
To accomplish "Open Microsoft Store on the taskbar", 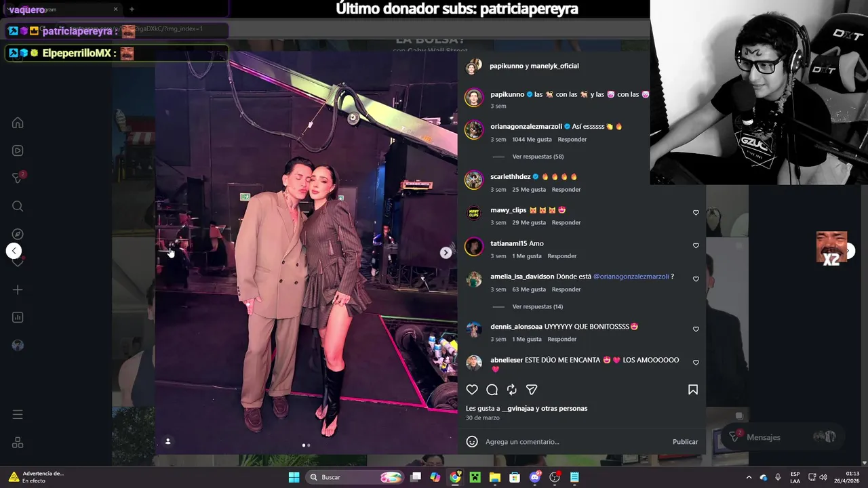I will click(x=515, y=477).
